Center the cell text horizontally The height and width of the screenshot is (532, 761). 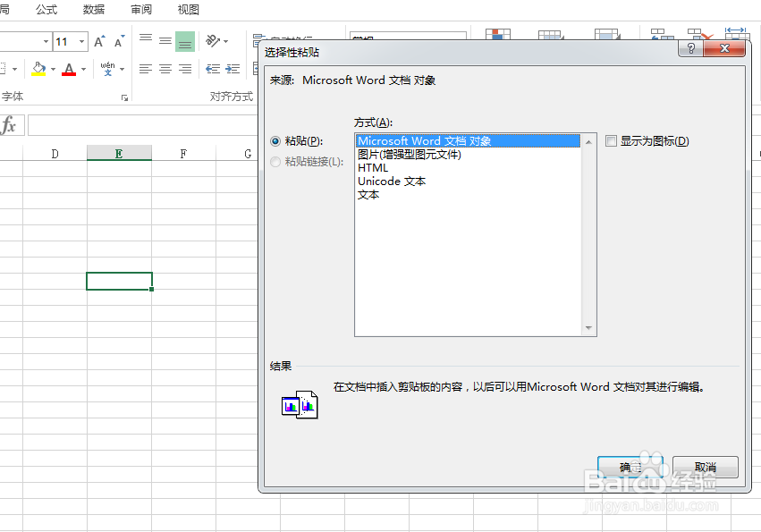[165, 69]
